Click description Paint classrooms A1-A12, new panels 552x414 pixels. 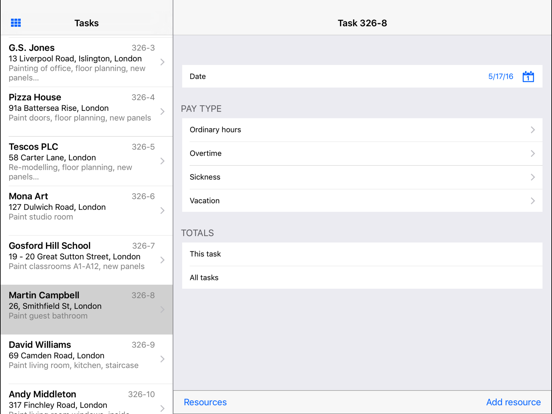point(76,266)
